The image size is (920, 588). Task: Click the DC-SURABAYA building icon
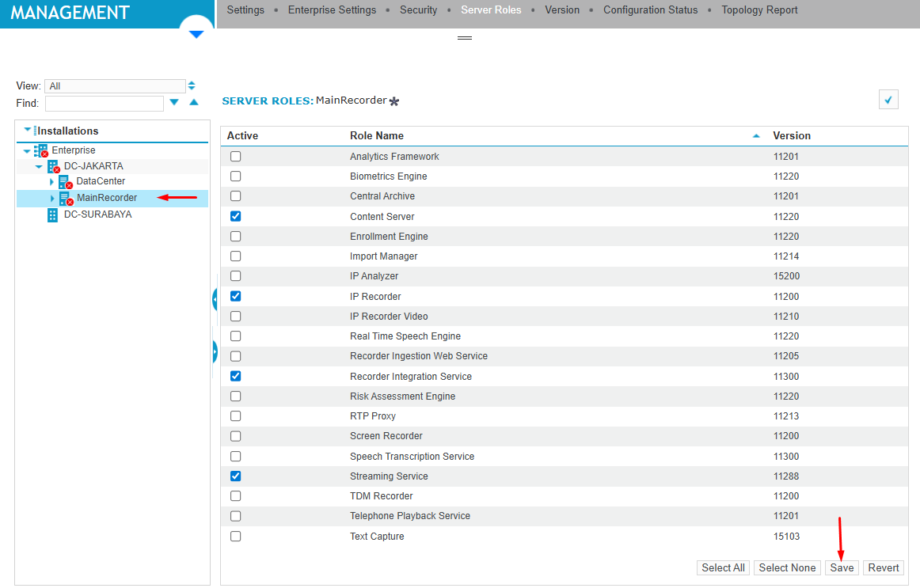[x=53, y=214]
